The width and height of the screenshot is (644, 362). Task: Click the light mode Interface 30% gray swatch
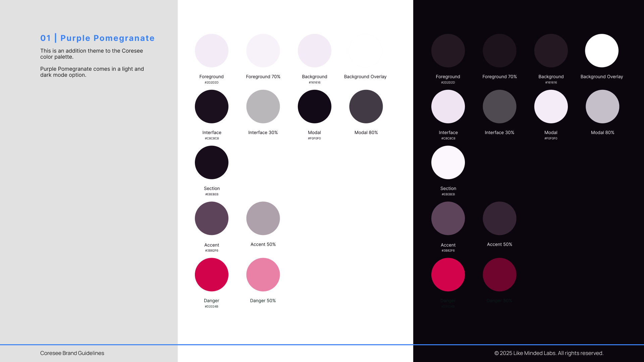tap(263, 106)
